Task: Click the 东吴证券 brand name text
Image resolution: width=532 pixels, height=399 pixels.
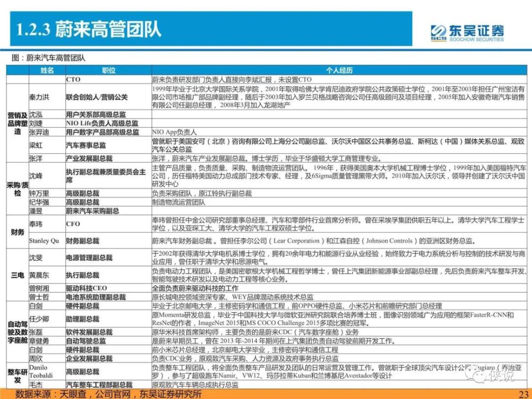Action: 477,30
